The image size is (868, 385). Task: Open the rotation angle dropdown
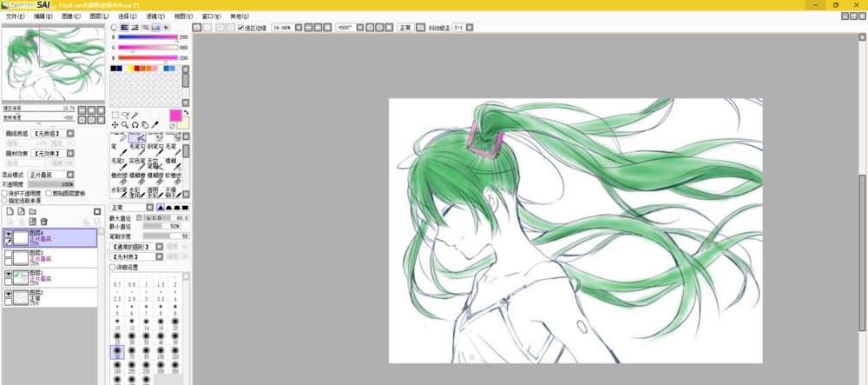pyautogui.click(x=360, y=27)
